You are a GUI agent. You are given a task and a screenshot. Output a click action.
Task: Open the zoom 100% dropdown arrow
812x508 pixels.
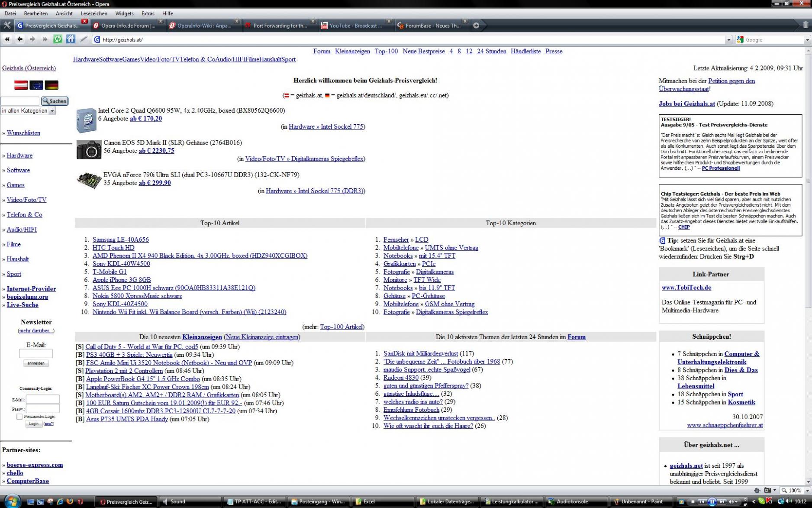pos(807,491)
